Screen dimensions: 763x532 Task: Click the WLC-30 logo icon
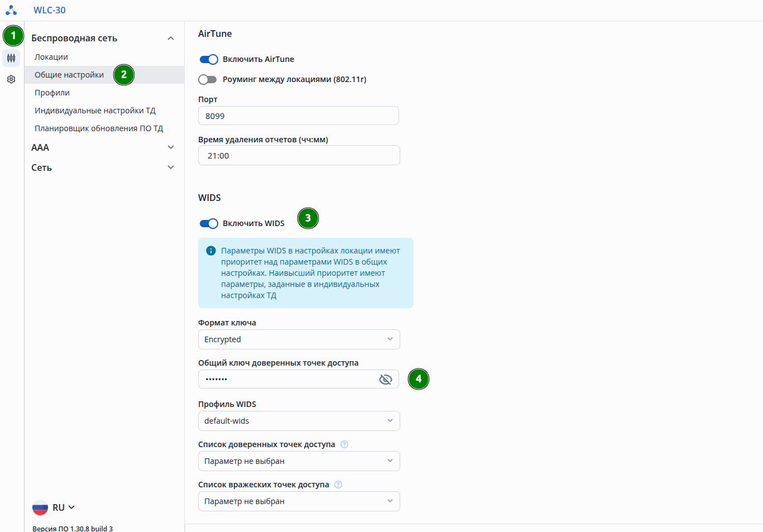click(x=11, y=10)
